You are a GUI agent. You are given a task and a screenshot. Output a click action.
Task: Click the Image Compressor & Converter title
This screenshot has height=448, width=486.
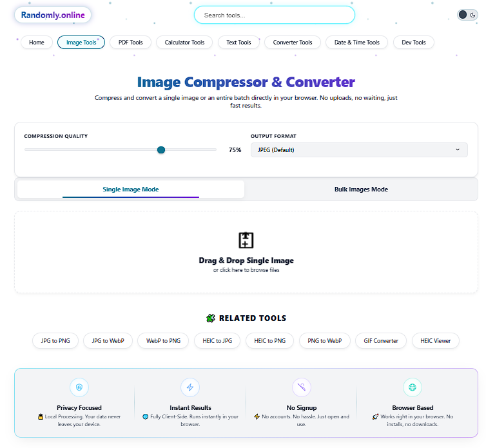tap(246, 82)
